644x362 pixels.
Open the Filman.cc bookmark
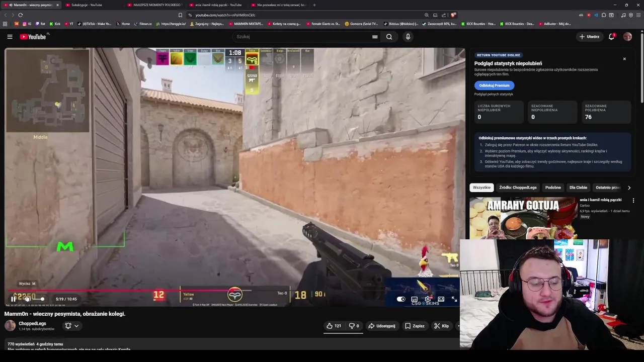[x=143, y=24]
